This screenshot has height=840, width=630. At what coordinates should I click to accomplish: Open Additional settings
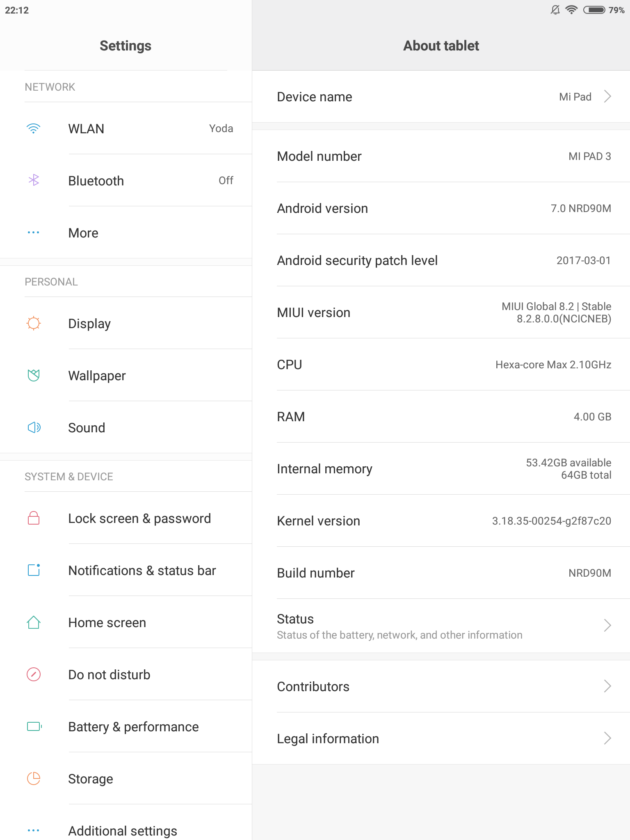[126, 824]
